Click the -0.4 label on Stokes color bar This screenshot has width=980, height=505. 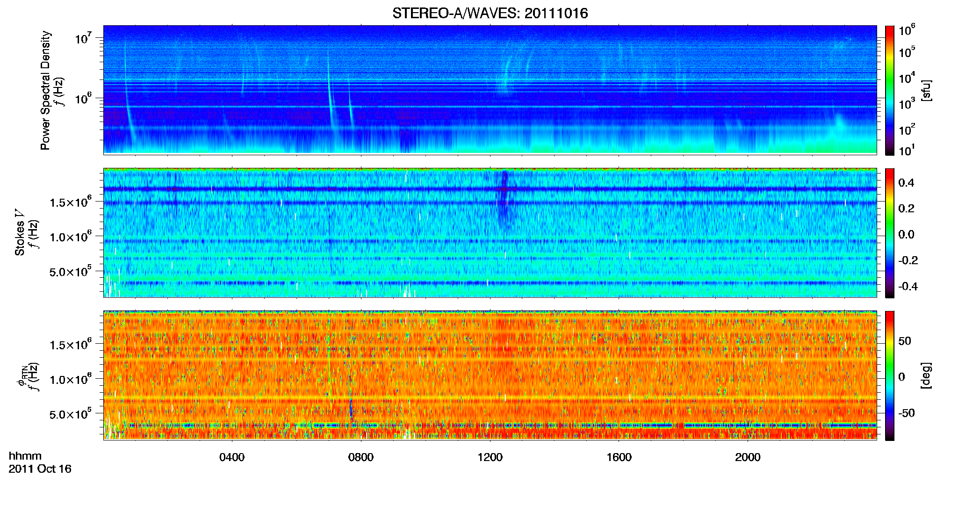coord(908,286)
